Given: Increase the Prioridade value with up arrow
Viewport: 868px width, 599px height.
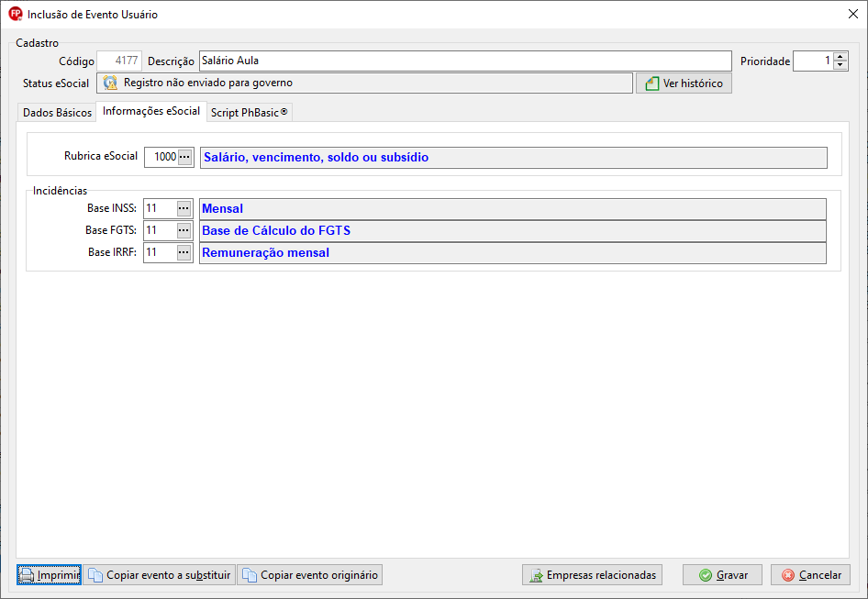Looking at the screenshot, I should click(840, 57).
